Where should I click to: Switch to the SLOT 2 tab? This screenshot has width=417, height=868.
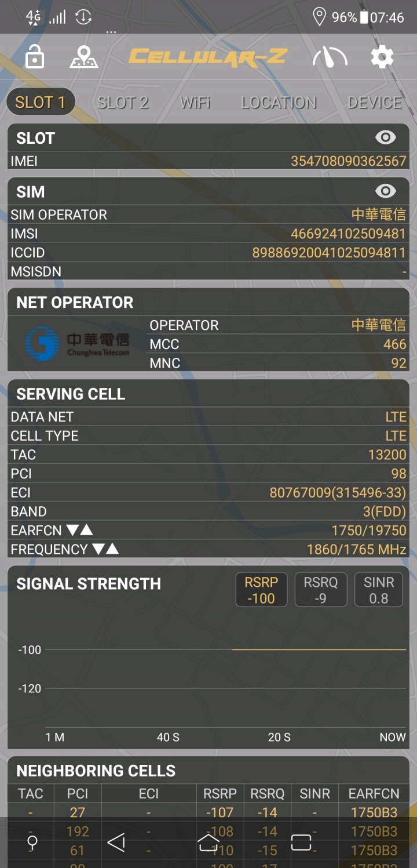(x=123, y=103)
